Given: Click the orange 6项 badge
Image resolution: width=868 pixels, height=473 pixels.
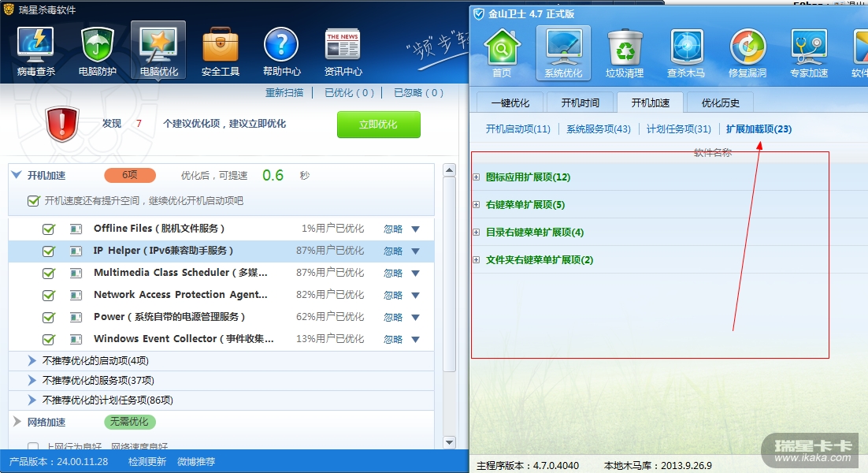Looking at the screenshot, I should pyautogui.click(x=129, y=175).
